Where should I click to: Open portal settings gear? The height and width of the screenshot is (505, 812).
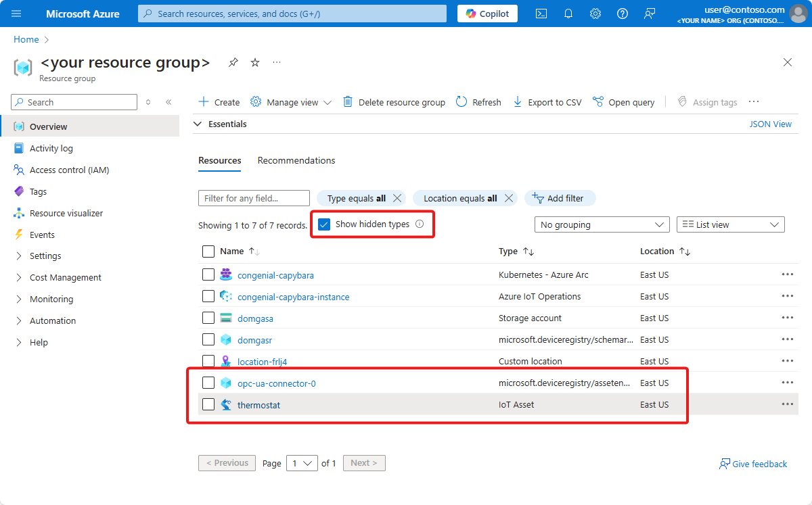595,14
